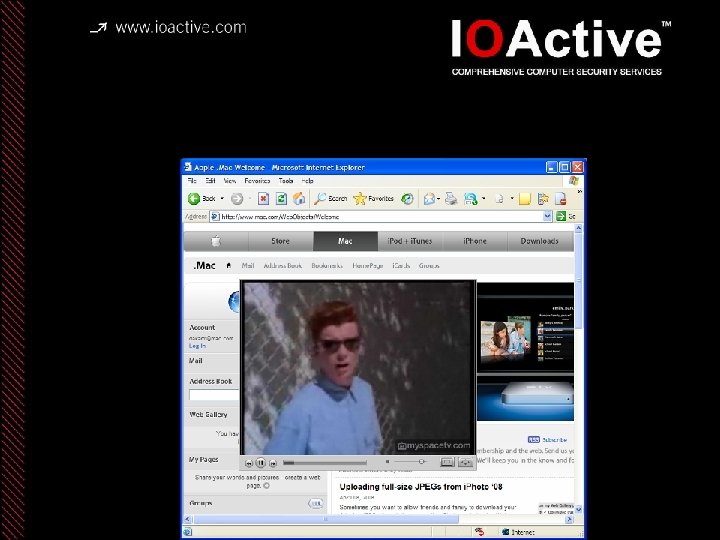This screenshot has width=720, height=540.
Task: Click the RSS Subscribe link
Action: 548,439
